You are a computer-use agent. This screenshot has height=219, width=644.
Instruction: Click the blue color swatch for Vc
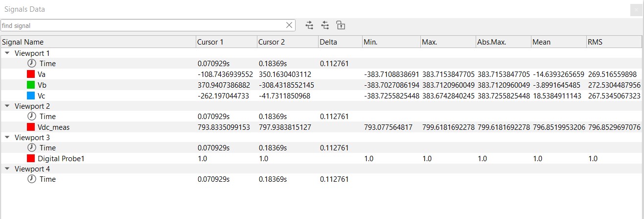pyautogui.click(x=31, y=96)
